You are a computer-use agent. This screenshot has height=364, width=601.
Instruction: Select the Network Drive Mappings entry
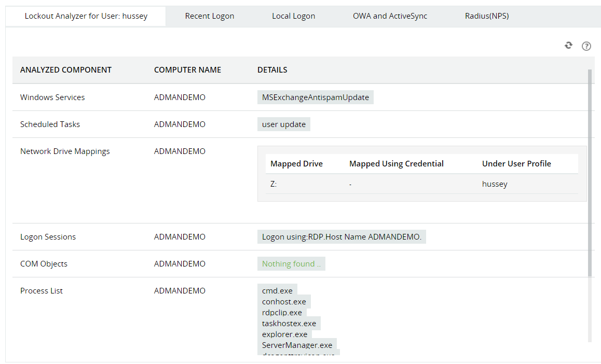click(x=64, y=151)
